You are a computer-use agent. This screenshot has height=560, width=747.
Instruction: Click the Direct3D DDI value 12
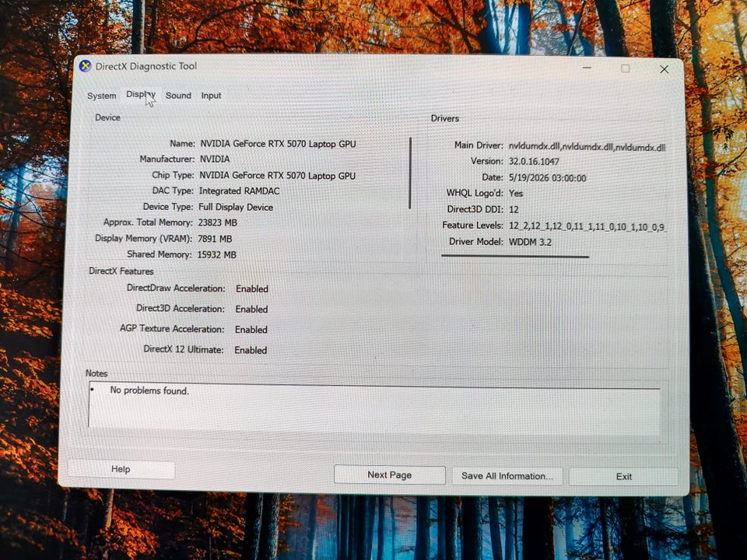pyautogui.click(x=514, y=209)
